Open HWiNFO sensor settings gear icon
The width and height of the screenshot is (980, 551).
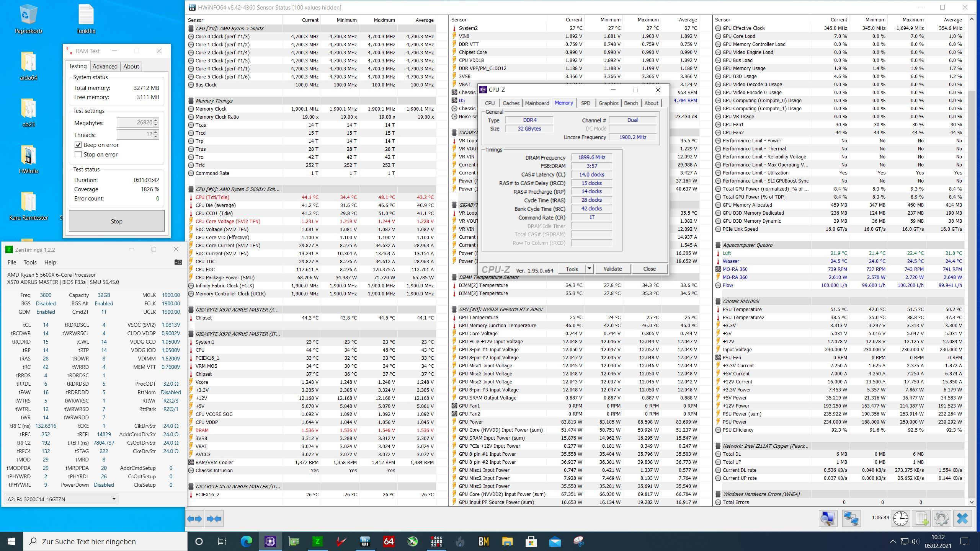(941, 518)
